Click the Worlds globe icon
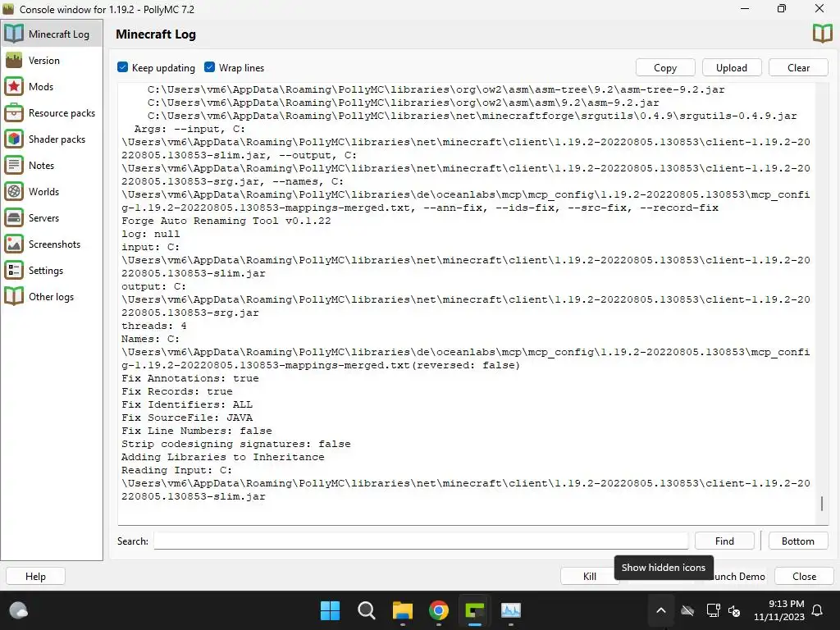840x630 pixels. (14, 191)
